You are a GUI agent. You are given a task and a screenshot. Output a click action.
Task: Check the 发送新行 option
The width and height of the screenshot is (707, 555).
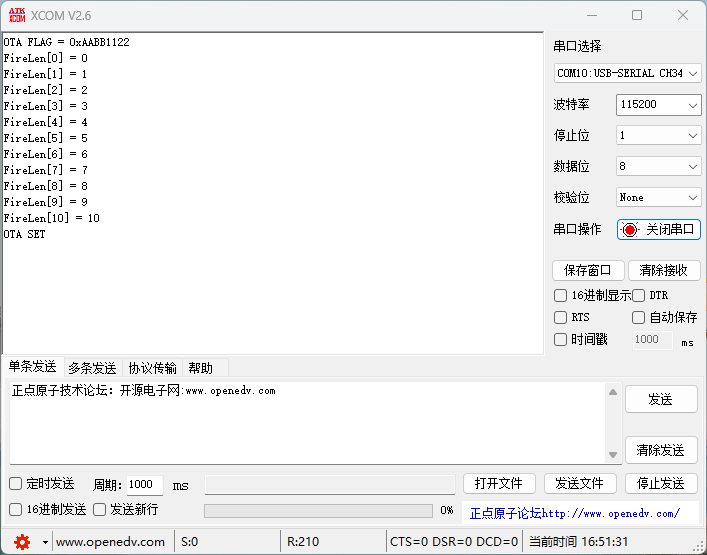point(99,509)
